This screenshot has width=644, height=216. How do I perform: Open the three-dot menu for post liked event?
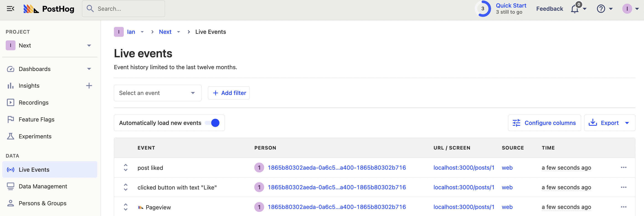pyautogui.click(x=623, y=167)
